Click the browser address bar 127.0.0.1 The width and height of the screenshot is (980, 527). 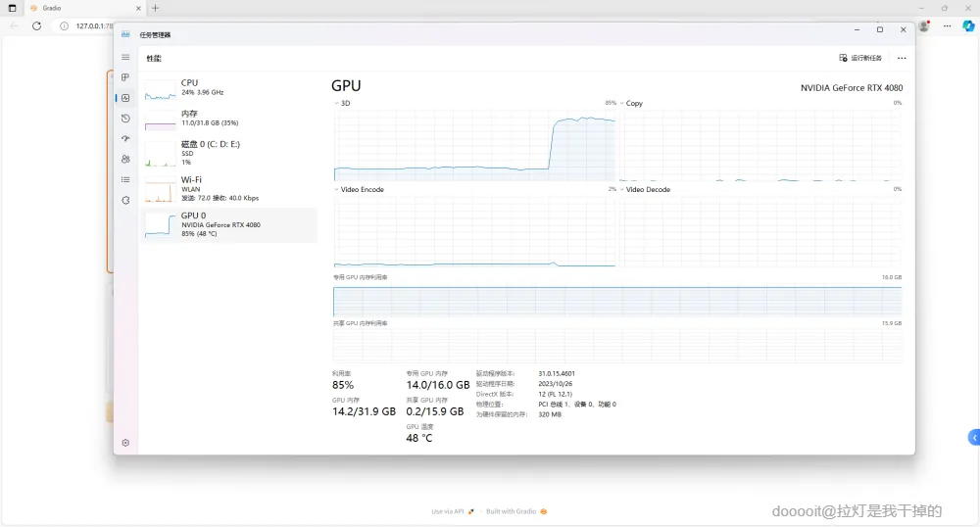94,26
